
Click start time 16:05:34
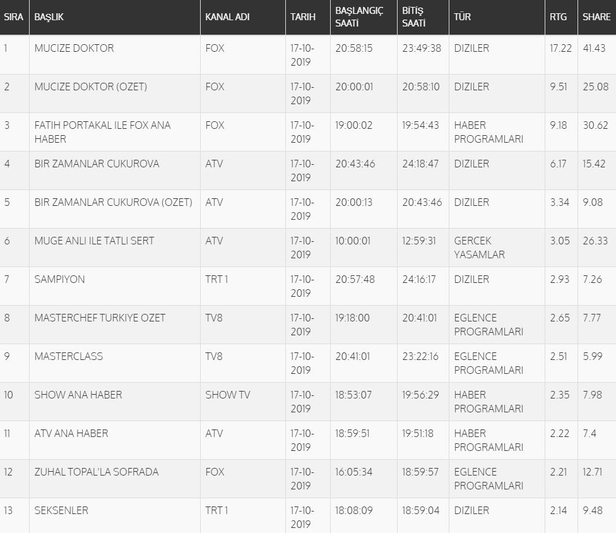(354, 472)
